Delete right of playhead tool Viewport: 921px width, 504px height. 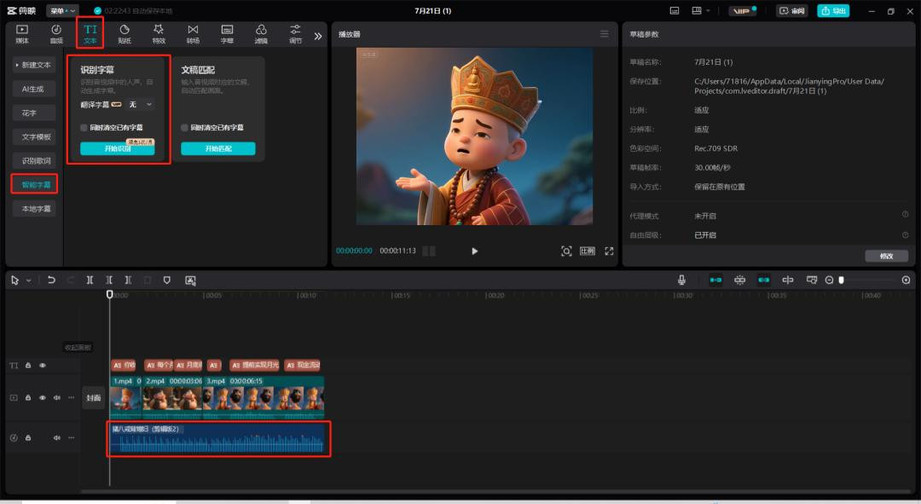(128, 280)
